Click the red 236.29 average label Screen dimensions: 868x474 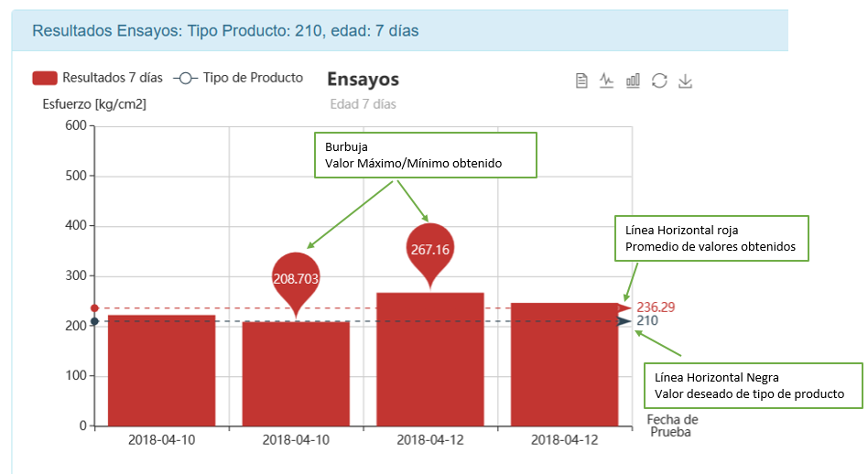click(655, 307)
